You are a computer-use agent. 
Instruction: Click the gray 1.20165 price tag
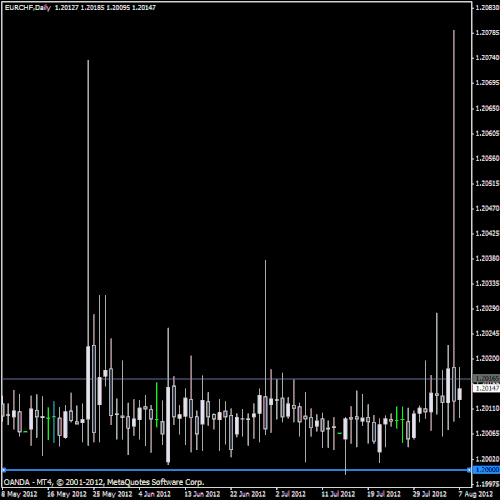486,379
